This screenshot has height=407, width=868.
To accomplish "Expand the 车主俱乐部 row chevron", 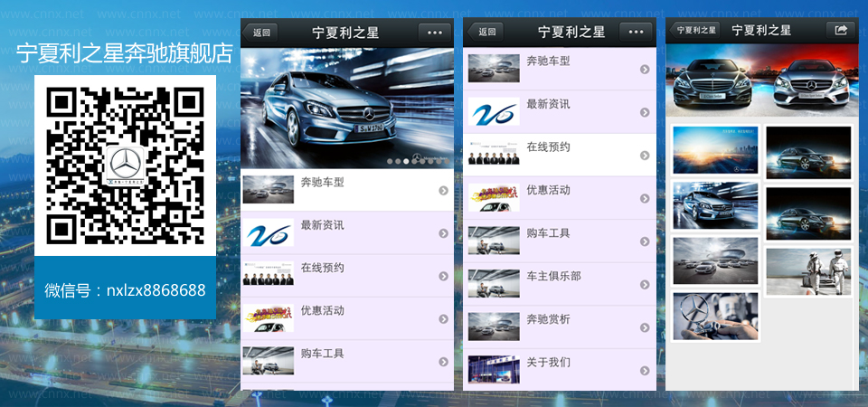I will [x=645, y=285].
